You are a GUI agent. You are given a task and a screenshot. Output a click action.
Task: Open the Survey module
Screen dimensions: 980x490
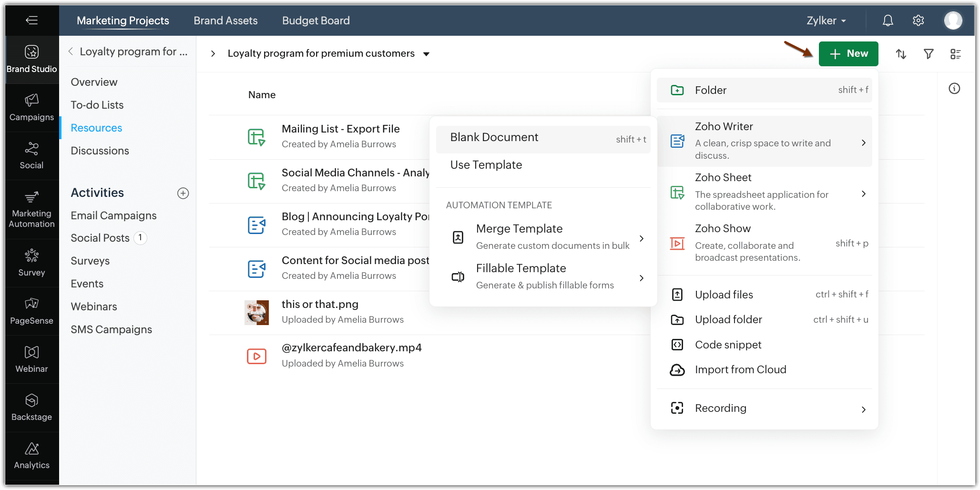tap(31, 263)
